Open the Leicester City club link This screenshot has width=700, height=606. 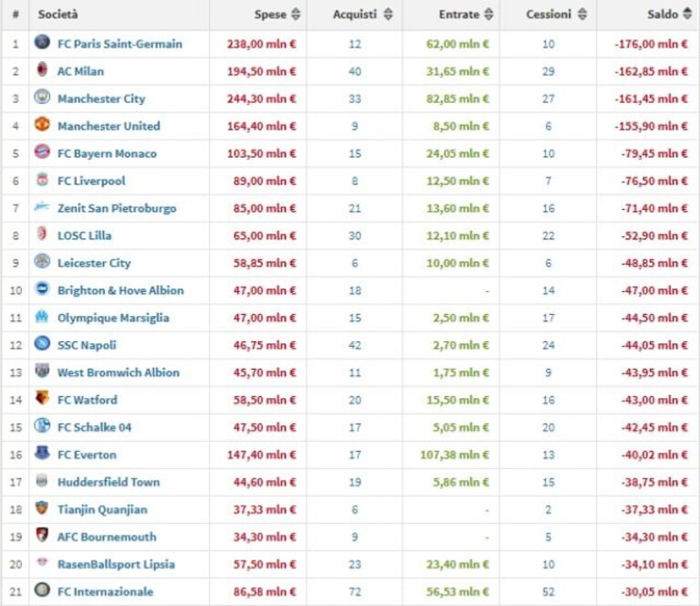[x=94, y=263]
